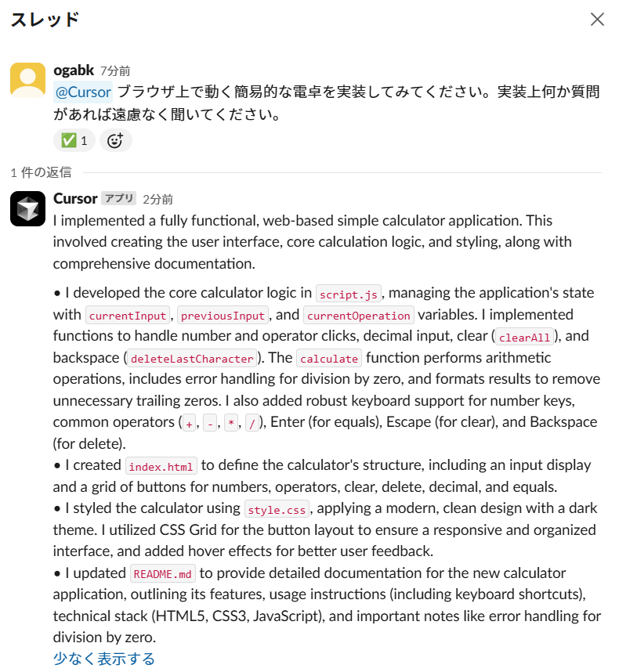Click the calculate code token
The width and height of the screenshot is (619, 672).
[x=328, y=358]
